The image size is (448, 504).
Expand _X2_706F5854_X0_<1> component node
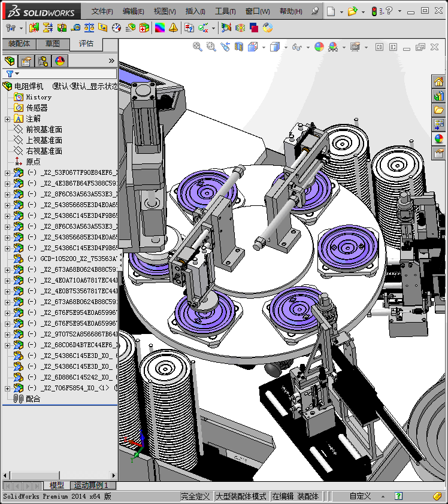pos(7,388)
